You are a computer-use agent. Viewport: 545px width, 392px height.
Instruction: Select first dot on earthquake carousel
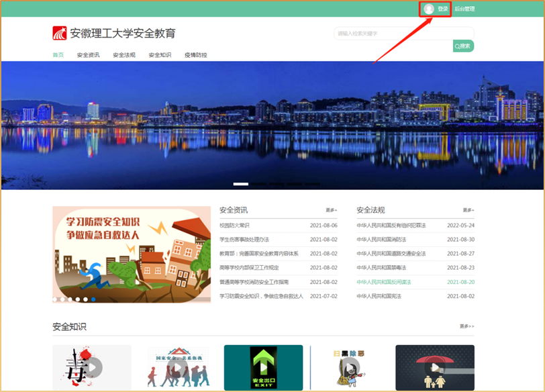[55, 299]
